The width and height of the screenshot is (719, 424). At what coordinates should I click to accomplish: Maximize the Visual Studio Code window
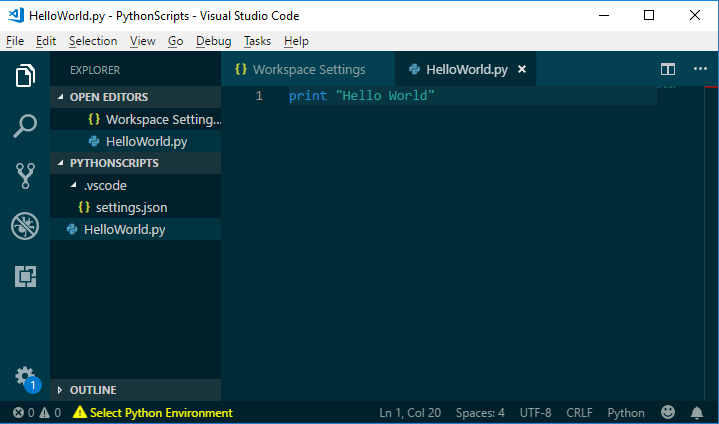click(649, 15)
